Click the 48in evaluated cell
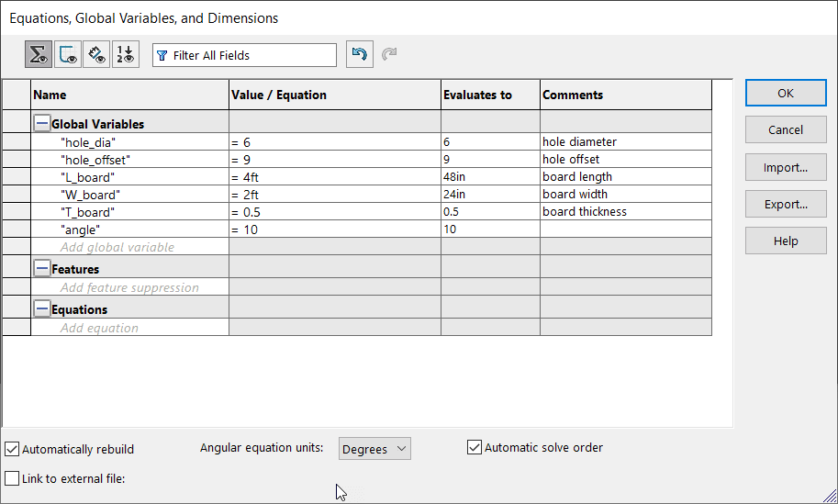This screenshot has width=838, height=504. pos(491,177)
